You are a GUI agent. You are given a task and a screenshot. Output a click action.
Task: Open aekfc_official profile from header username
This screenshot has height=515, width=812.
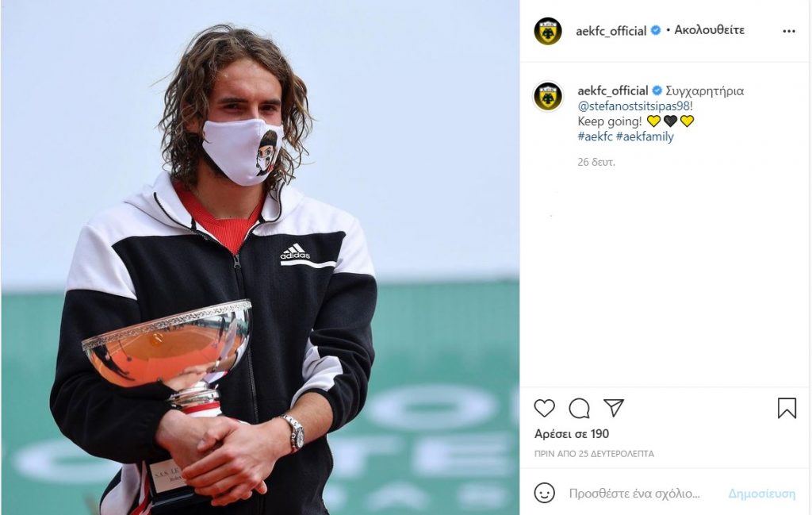click(x=611, y=31)
